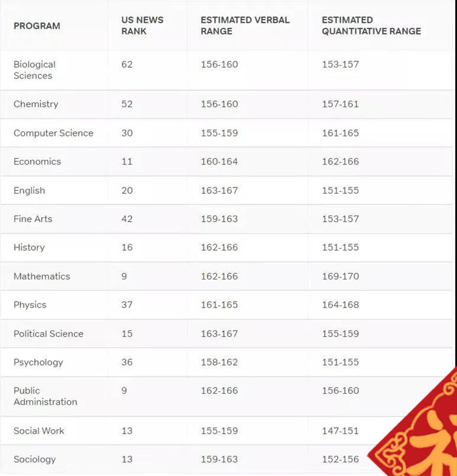The image size is (457, 476).
Task: Click the Social Work row label
Action: pos(39,431)
